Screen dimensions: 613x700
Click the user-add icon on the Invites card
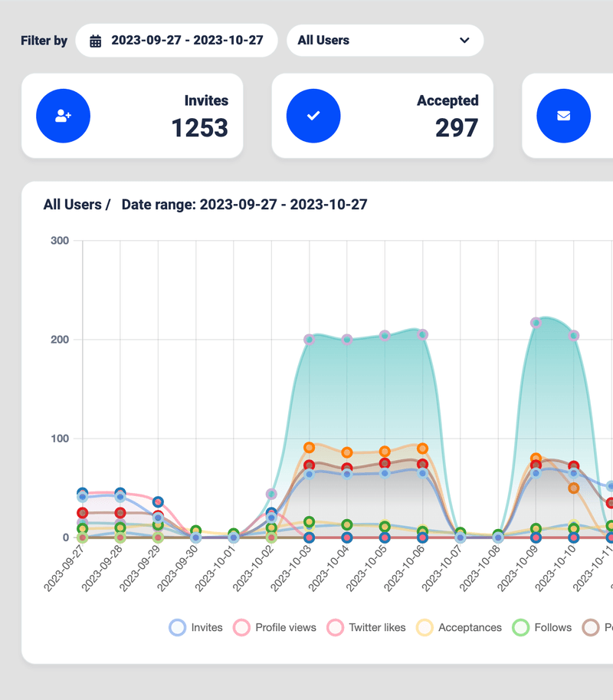(63, 115)
